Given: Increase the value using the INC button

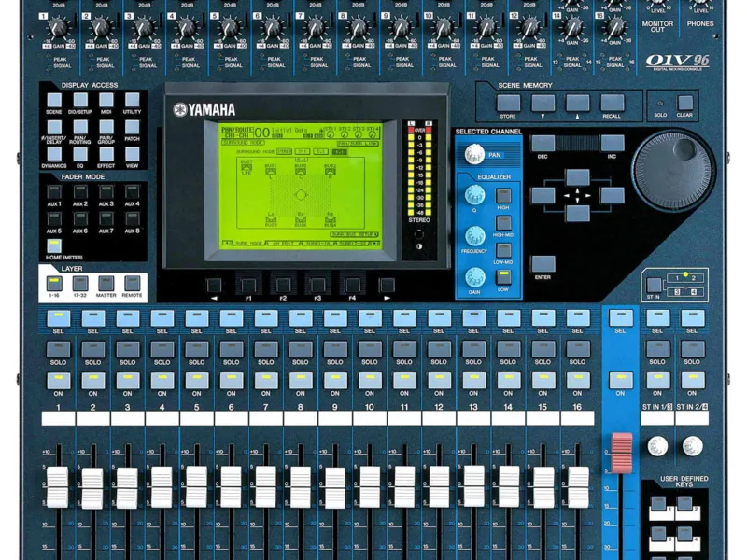Looking at the screenshot, I should 613,144.
